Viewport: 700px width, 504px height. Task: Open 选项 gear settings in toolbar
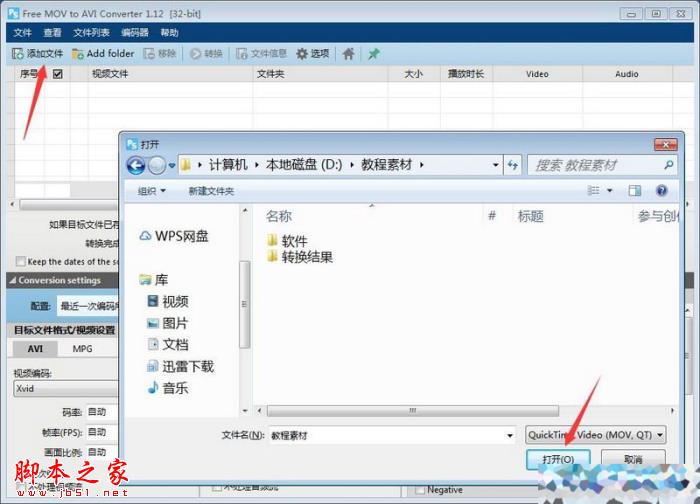point(312,54)
